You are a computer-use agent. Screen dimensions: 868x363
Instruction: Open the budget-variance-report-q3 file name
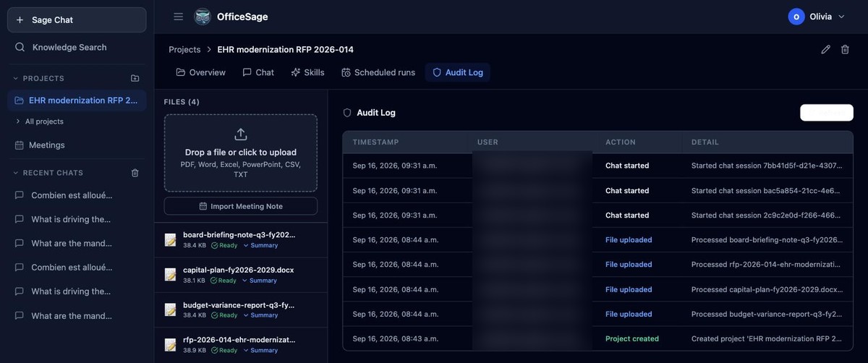[x=239, y=305]
